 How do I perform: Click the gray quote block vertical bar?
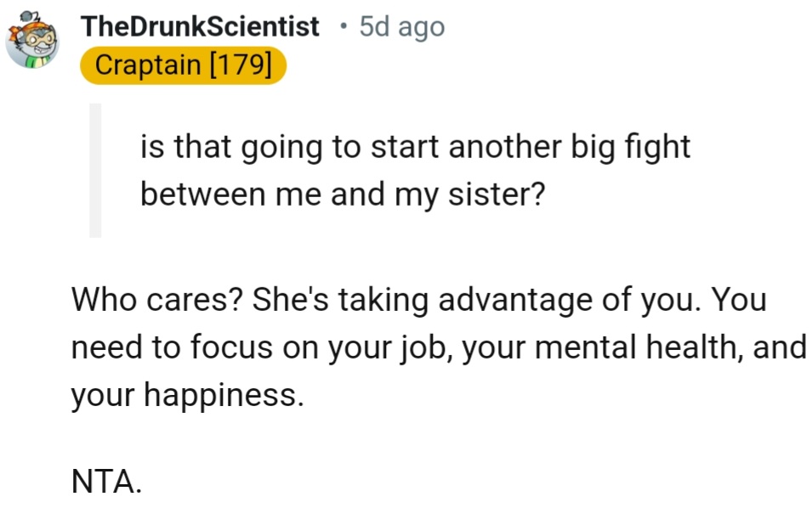tap(95, 170)
